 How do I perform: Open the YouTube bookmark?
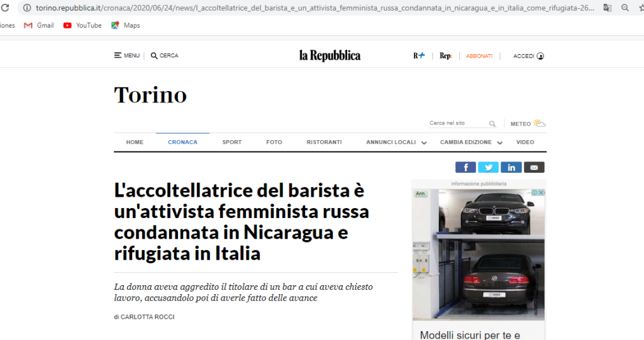pos(82,26)
